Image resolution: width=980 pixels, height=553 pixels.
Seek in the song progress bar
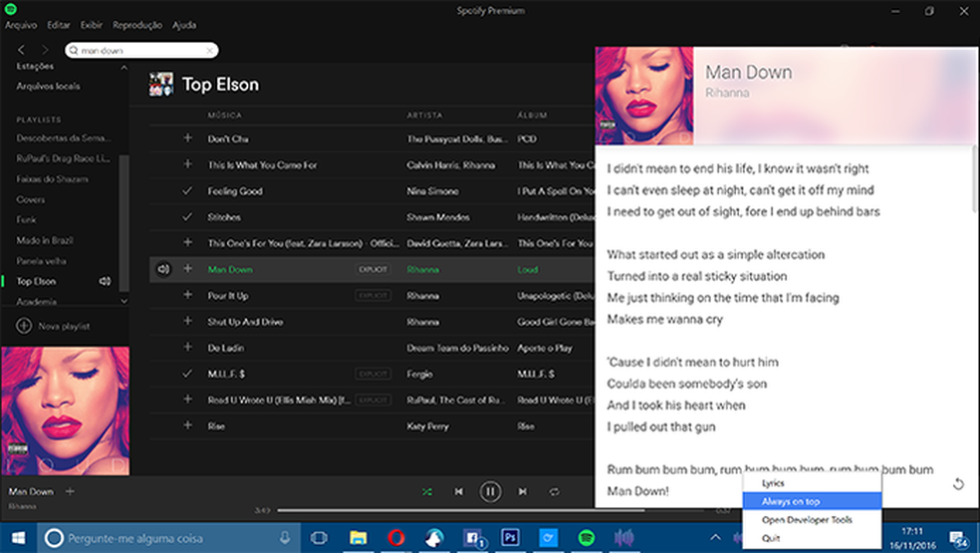pos(491,510)
